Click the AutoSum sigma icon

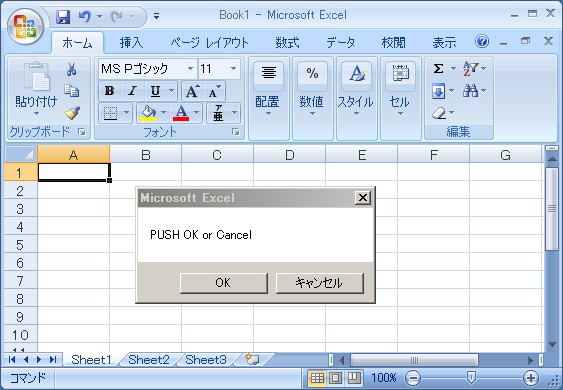tap(438, 68)
